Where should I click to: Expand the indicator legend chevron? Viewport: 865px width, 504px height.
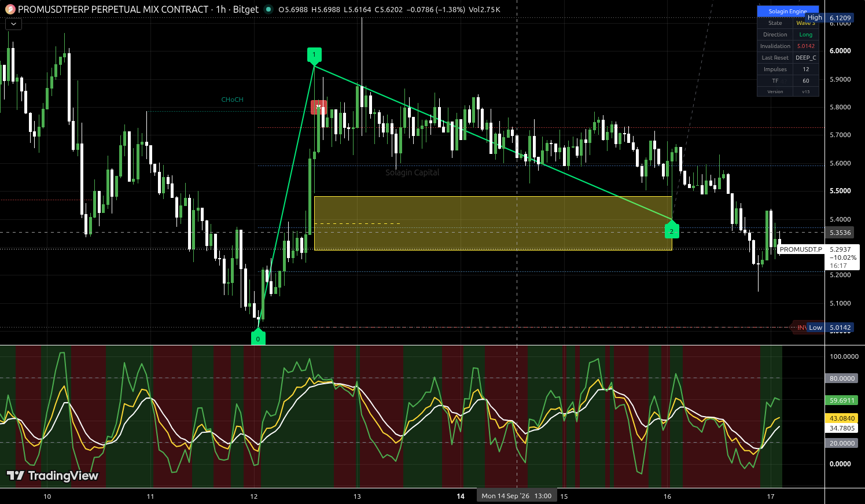(x=13, y=24)
